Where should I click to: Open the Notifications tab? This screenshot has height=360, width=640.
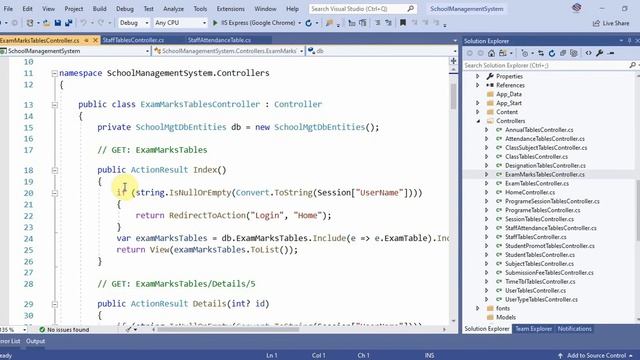(575, 329)
